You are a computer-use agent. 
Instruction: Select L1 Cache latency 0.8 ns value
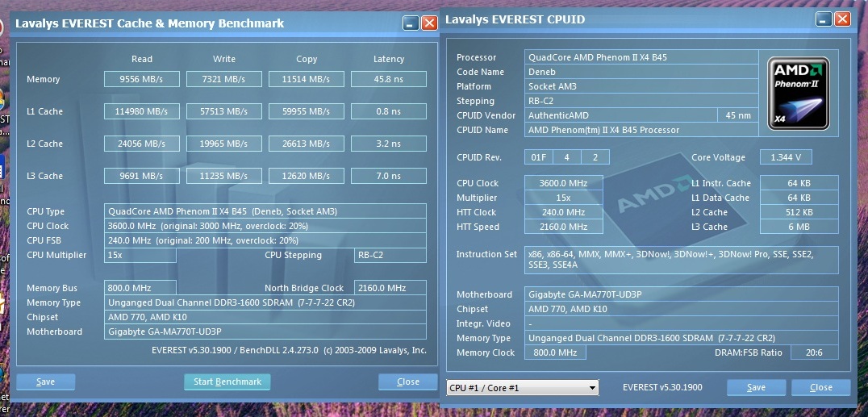pyautogui.click(x=389, y=111)
